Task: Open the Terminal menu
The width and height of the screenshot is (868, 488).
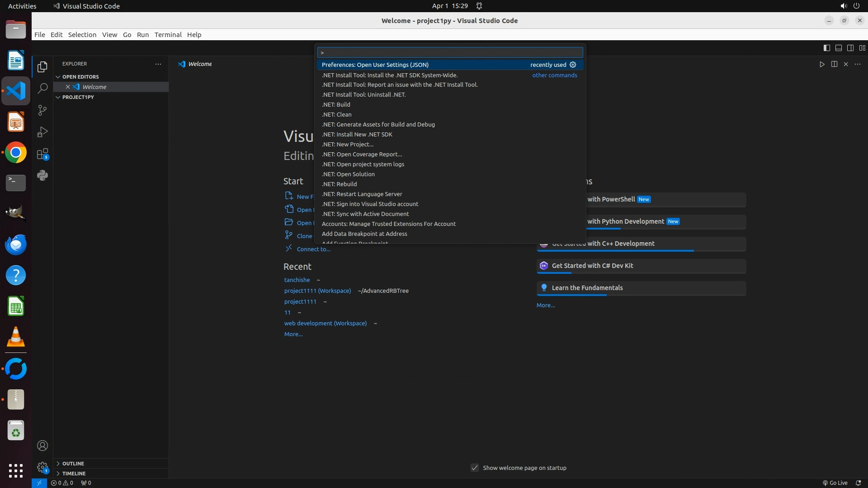Action: tap(168, 35)
